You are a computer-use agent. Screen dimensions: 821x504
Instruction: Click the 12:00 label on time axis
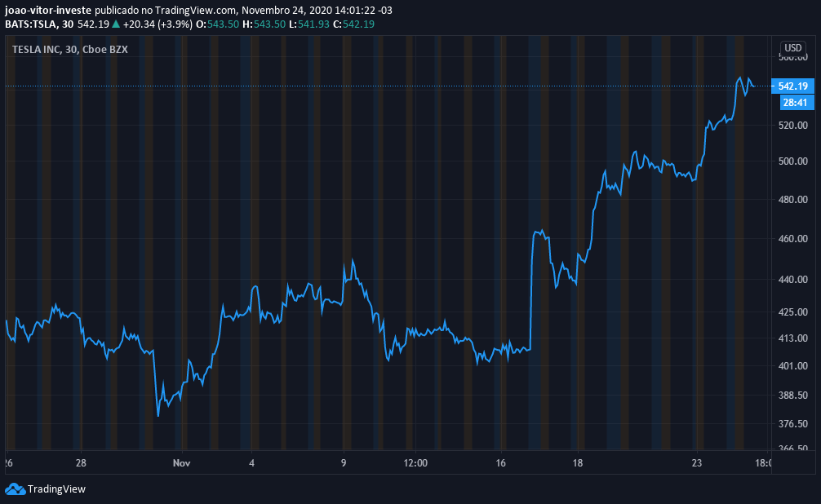[415, 463]
